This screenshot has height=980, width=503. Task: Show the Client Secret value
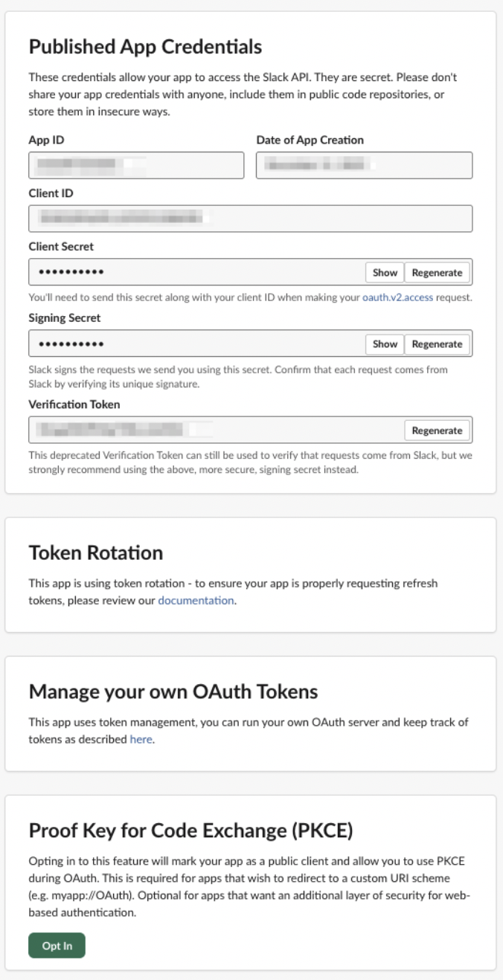tap(385, 272)
